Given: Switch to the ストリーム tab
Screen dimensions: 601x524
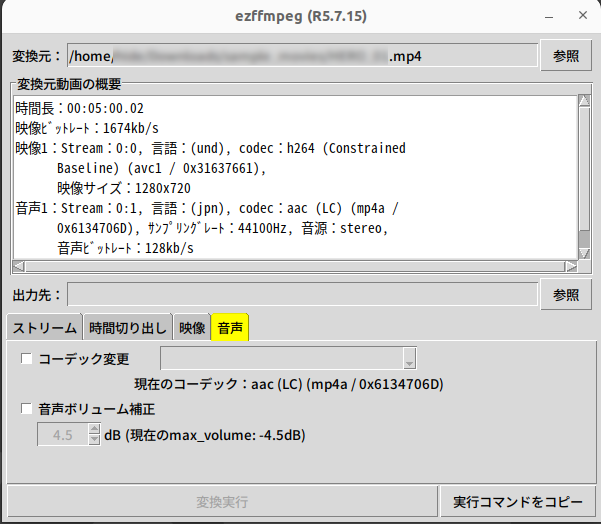Looking at the screenshot, I should pyautogui.click(x=44, y=327).
